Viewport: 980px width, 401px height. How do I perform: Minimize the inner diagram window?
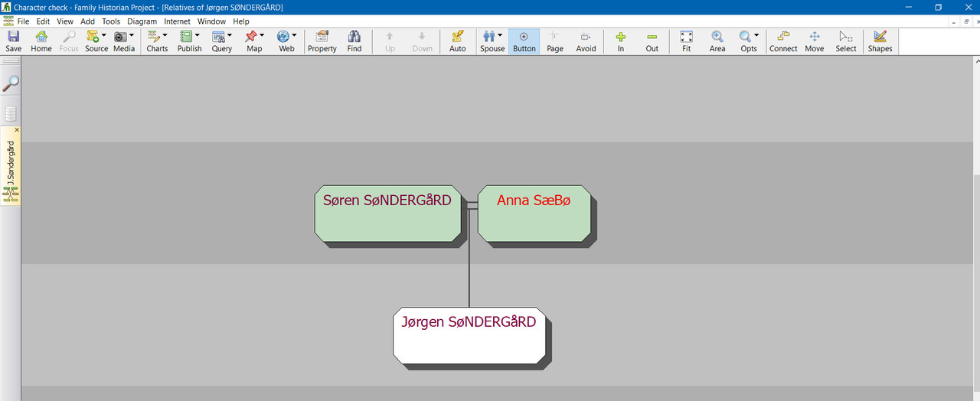[x=954, y=21]
